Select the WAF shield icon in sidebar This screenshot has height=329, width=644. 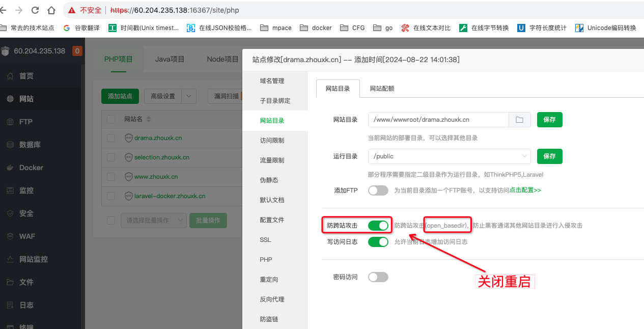click(10, 236)
